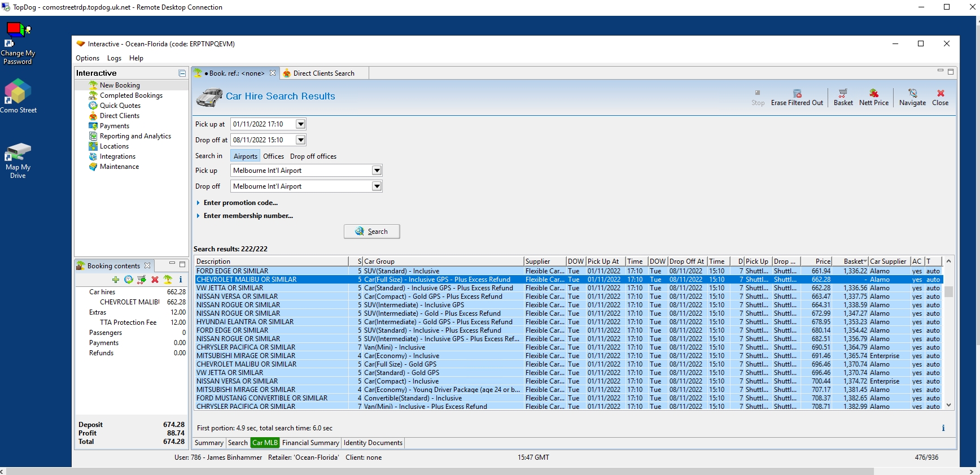Open the Change My Password desktop shortcut
Viewport: 980px width, 475px height.
(x=17, y=43)
